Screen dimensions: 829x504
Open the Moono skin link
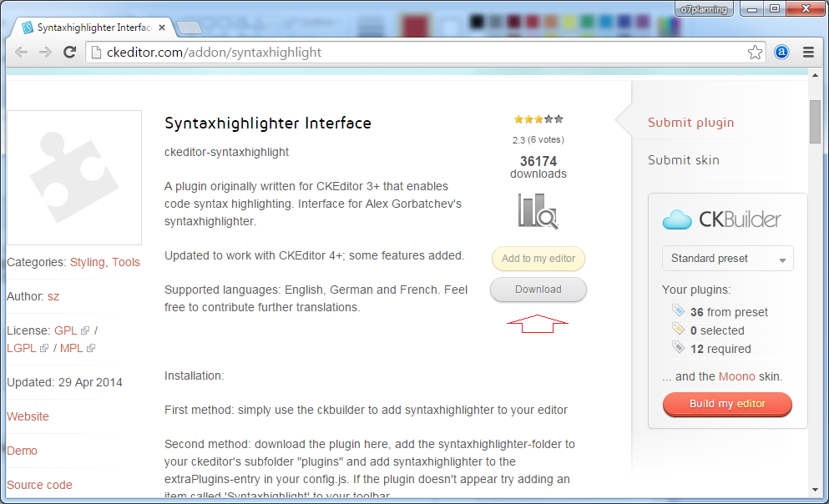point(737,376)
